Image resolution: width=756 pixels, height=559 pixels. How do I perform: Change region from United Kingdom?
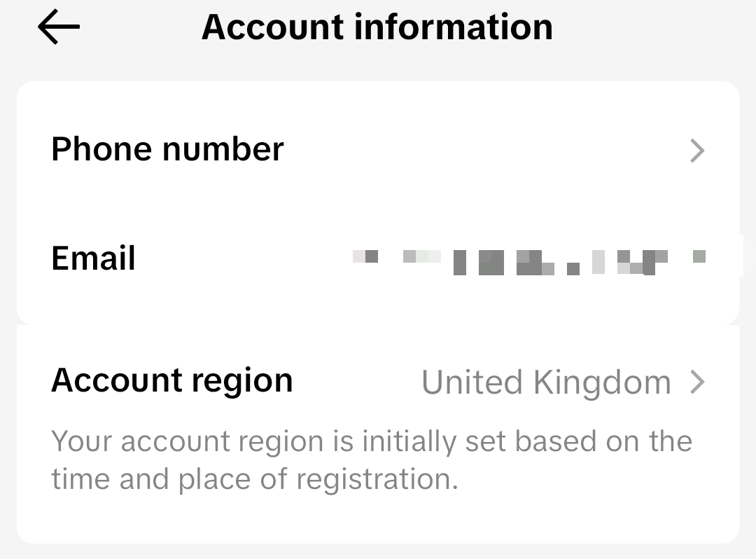pyautogui.click(x=546, y=382)
